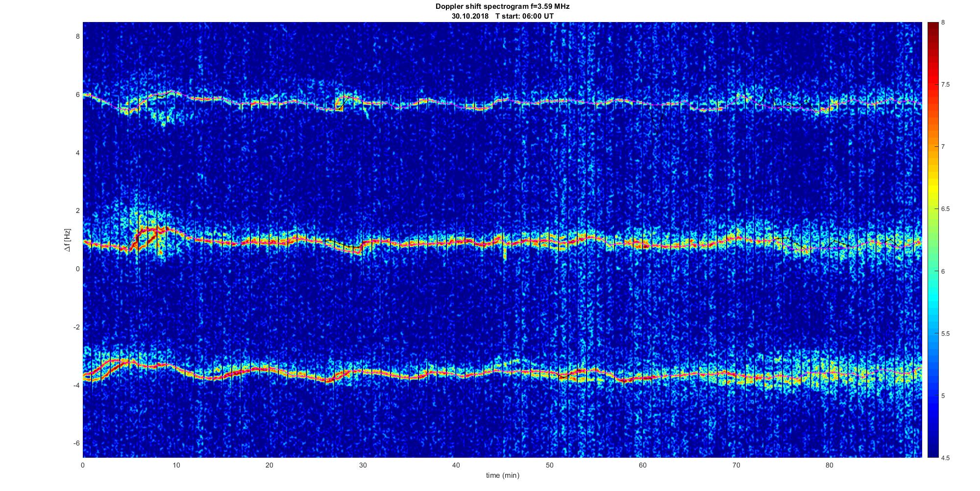Screen dimensions: 980x491
Task: Click the y-axis label 'Δf [Hz]'
Action: tap(68, 240)
